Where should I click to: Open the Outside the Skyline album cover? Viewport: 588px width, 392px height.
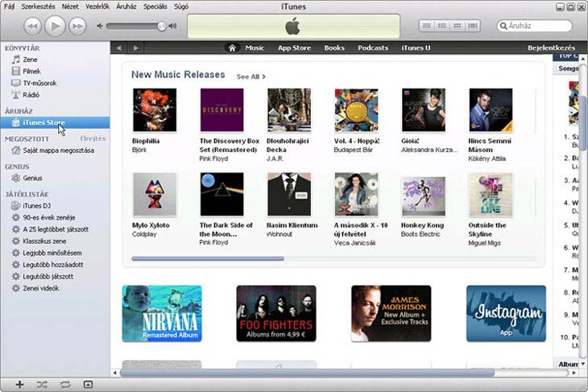coord(491,194)
